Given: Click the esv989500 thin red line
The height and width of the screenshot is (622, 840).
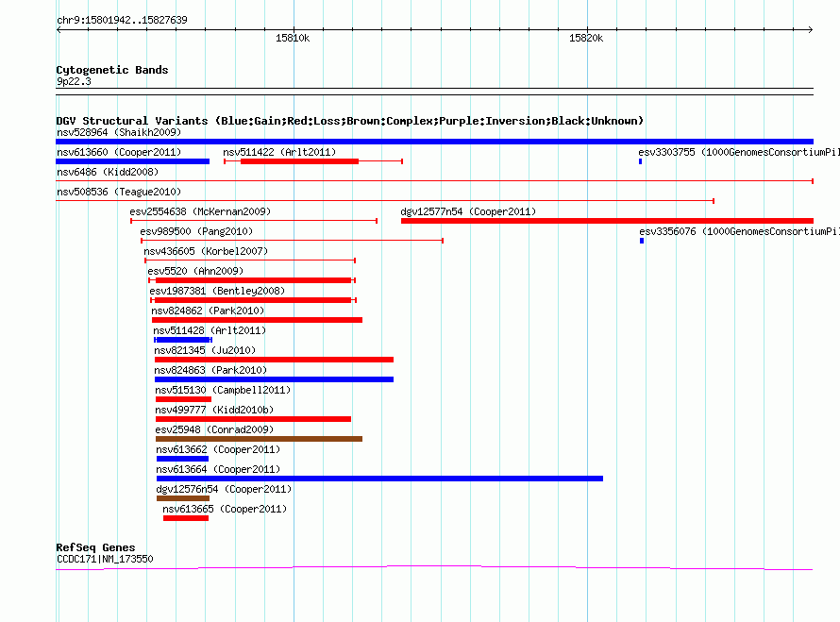Looking at the screenshot, I should point(292,241).
